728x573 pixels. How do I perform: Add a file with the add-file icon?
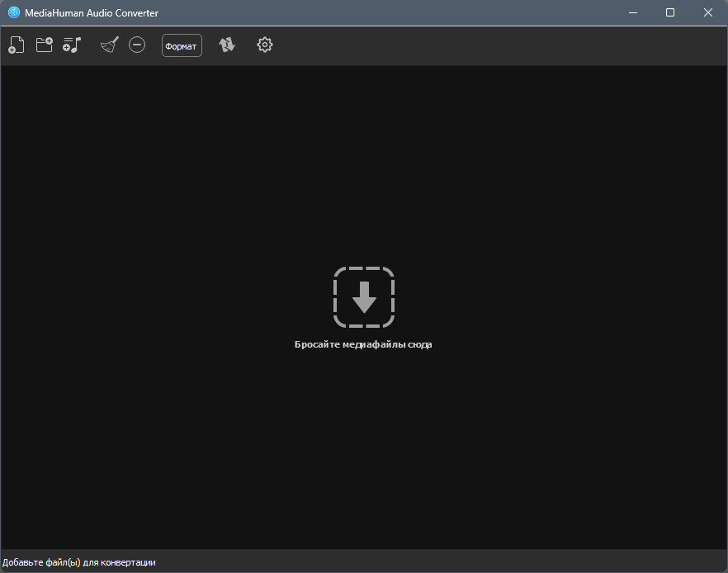click(x=17, y=45)
